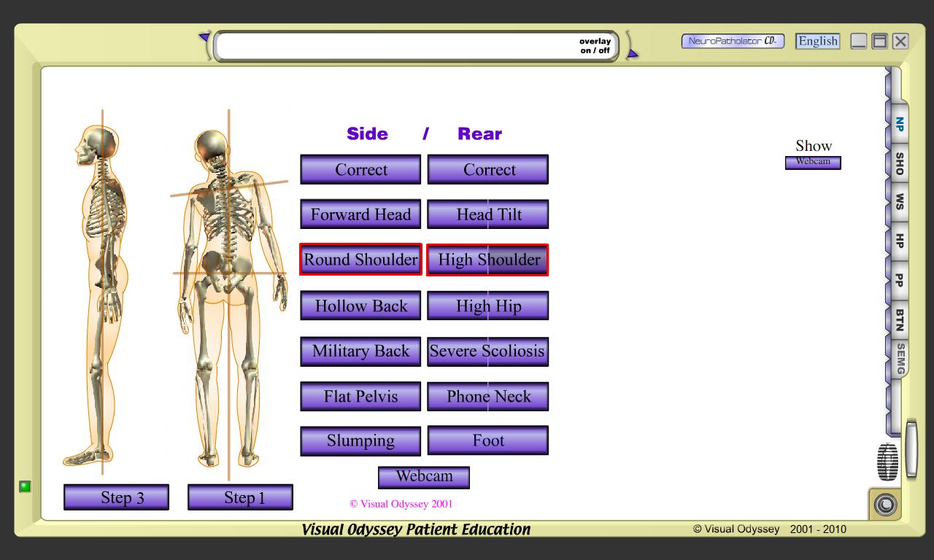934x560 pixels.
Task: Open the English language selector
Action: [817, 42]
